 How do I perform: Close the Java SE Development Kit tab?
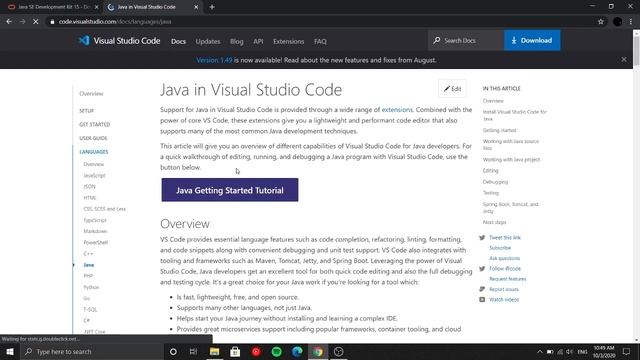tap(97, 7)
